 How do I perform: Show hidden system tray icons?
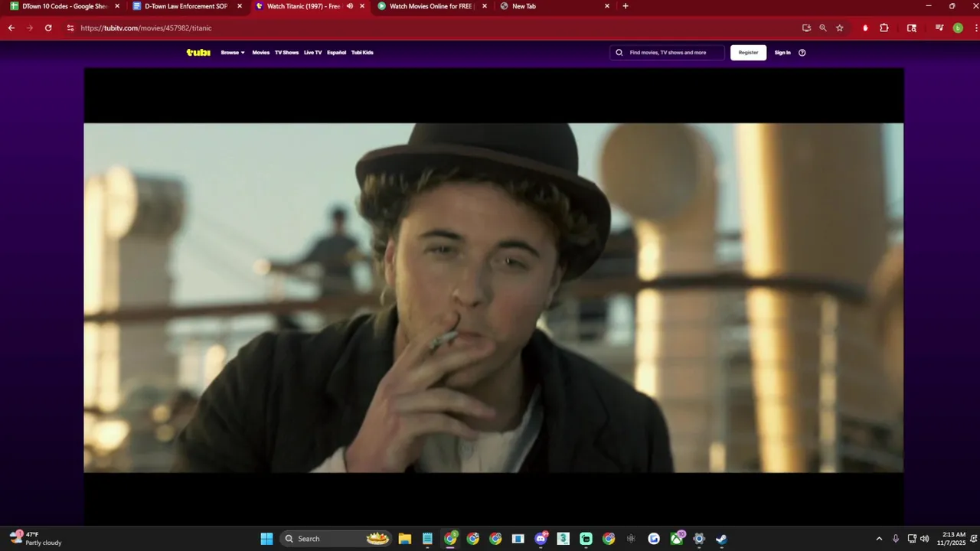879,539
